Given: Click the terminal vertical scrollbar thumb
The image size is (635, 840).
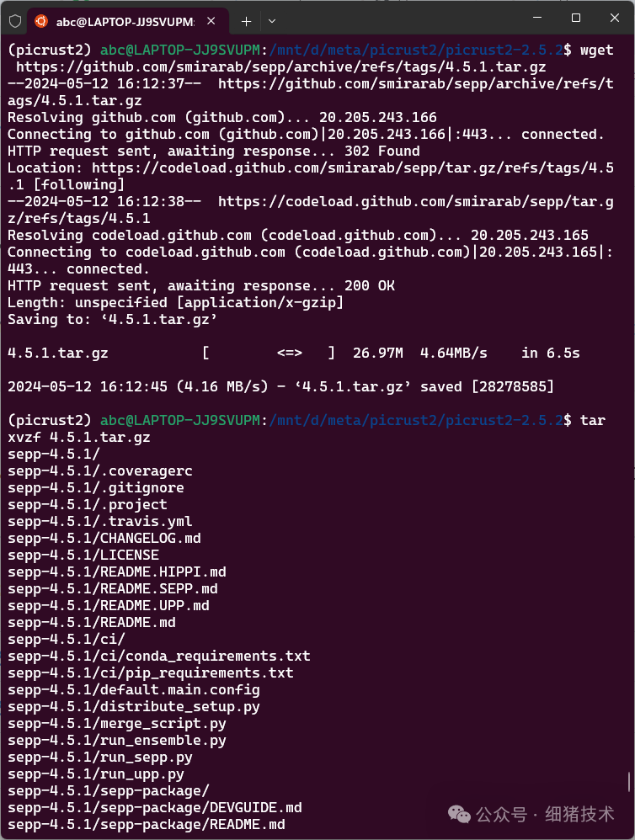Looking at the screenshot, I should click(629, 782).
